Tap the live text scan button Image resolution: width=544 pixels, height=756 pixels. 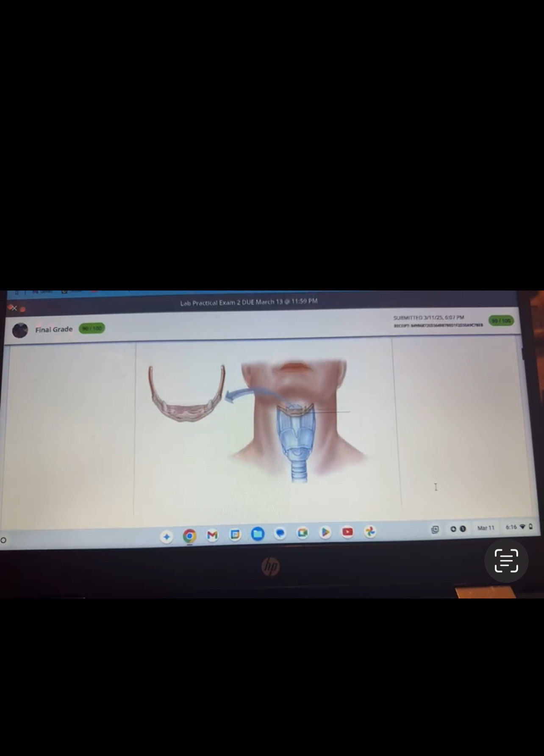[506, 560]
